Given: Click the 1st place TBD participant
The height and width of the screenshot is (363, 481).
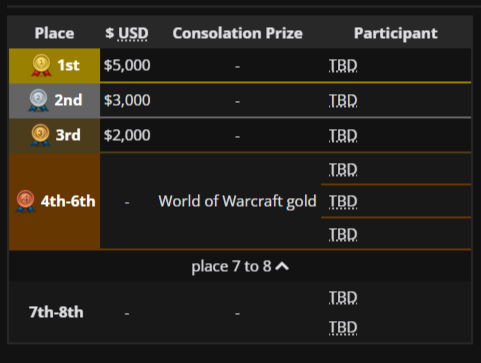Looking at the screenshot, I should 343,66.
